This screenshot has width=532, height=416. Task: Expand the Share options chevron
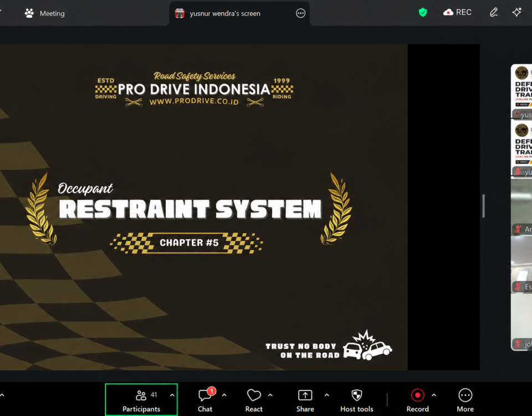tap(327, 395)
